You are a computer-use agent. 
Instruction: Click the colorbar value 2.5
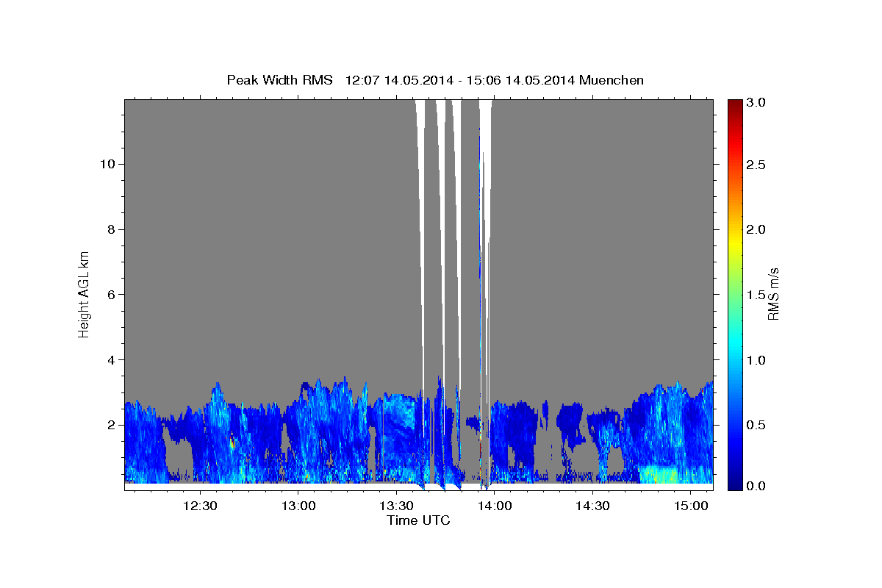pyautogui.click(x=756, y=165)
